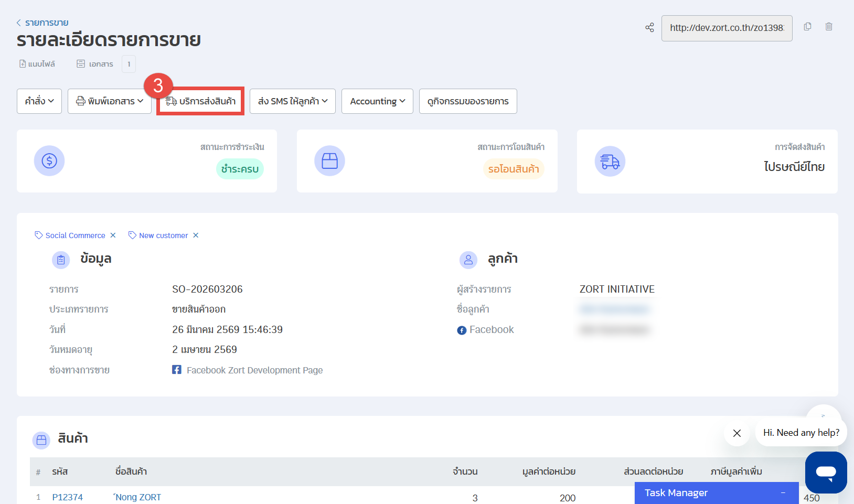Open product code P12374 link
Image resolution: width=854 pixels, height=504 pixels.
(68, 497)
